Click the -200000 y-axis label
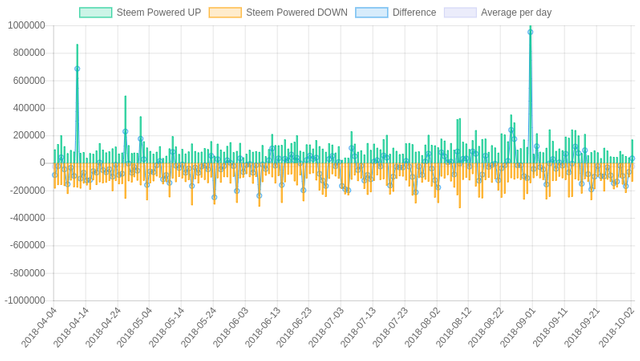The height and width of the screenshot is (361, 640). (27, 191)
